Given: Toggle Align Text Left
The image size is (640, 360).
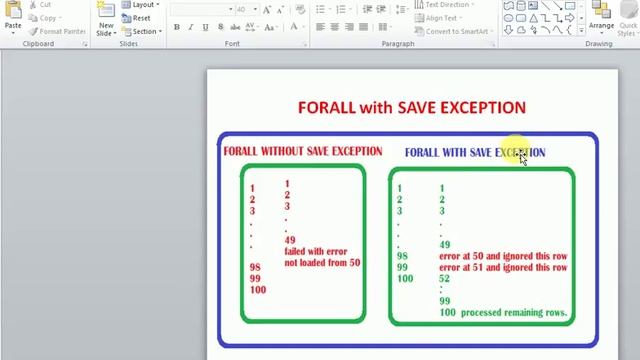Looking at the screenshot, I should [320, 27].
